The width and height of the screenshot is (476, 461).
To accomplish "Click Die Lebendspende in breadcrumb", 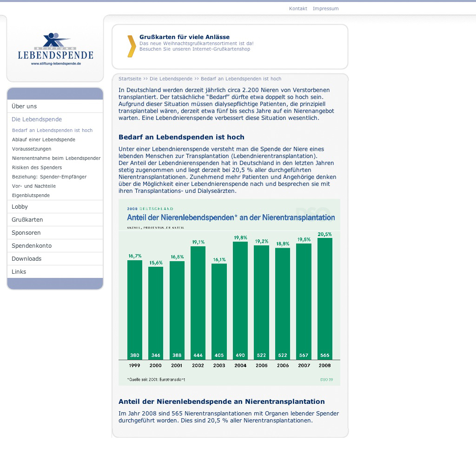I will point(171,79).
